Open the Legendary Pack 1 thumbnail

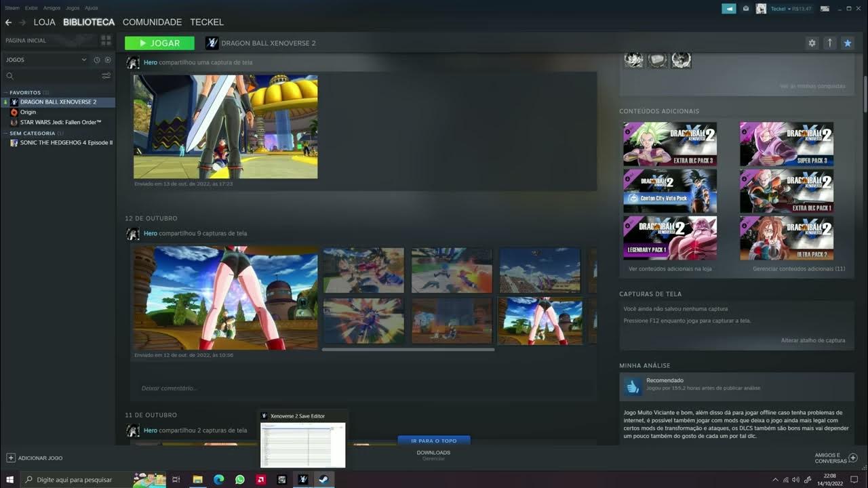point(670,238)
